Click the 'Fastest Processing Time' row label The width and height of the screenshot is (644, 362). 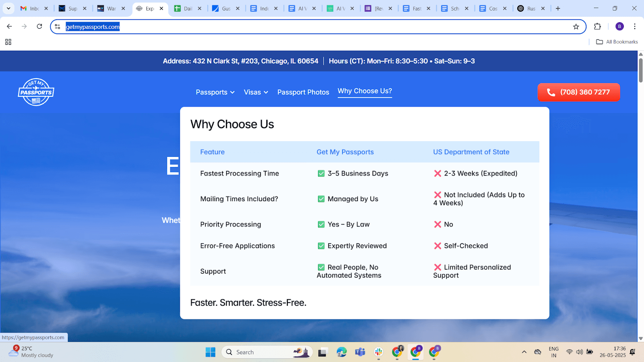239,173
